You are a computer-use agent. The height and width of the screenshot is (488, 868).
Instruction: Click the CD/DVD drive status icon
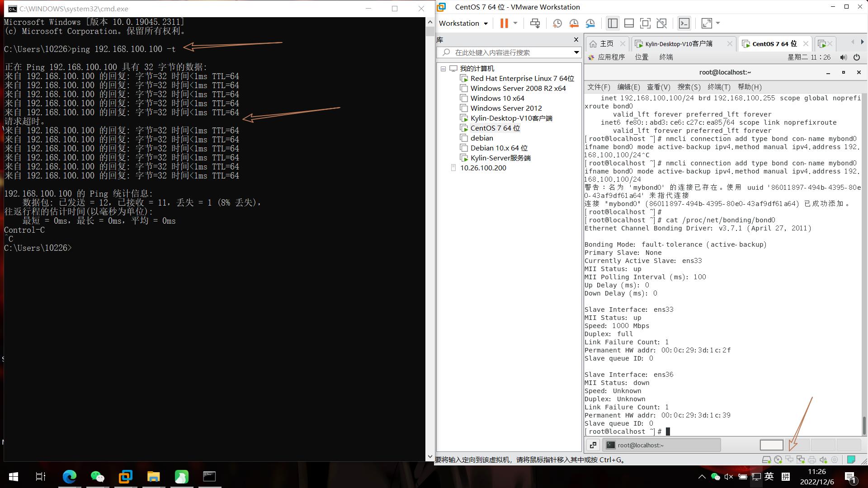pos(778,460)
